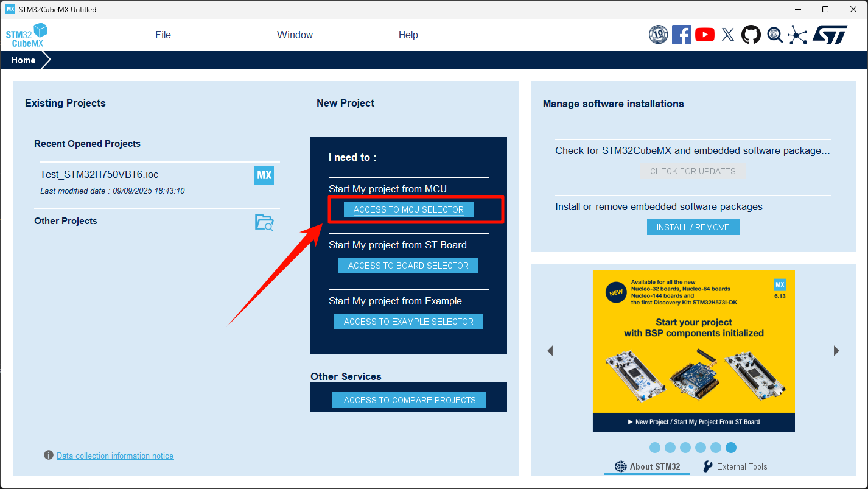The height and width of the screenshot is (489, 868).
Task: Open the Help menu
Action: 408,35
